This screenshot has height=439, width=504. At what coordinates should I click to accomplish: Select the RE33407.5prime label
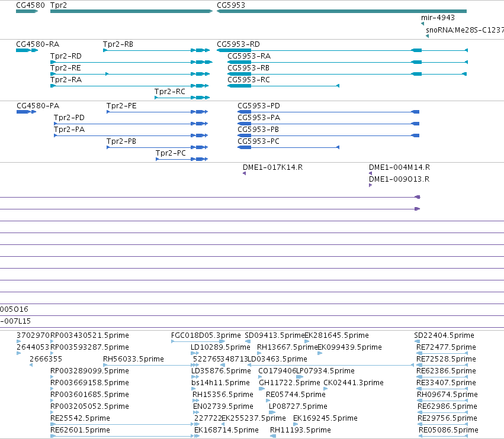coord(446,383)
